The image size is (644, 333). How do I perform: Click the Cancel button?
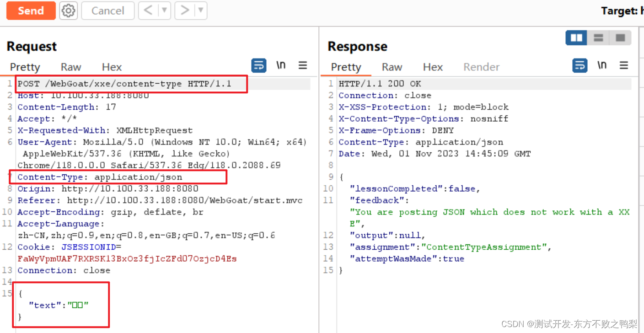[x=107, y=11]
